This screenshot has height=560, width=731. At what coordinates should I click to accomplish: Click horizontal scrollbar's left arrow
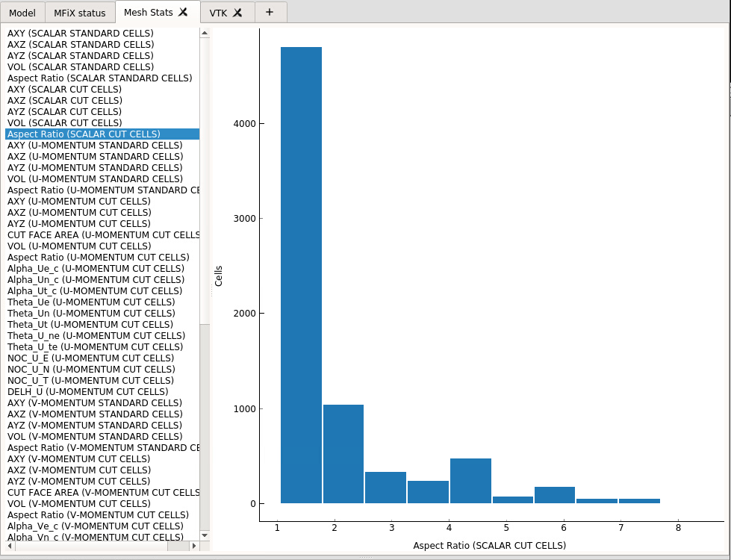[8, 546]
